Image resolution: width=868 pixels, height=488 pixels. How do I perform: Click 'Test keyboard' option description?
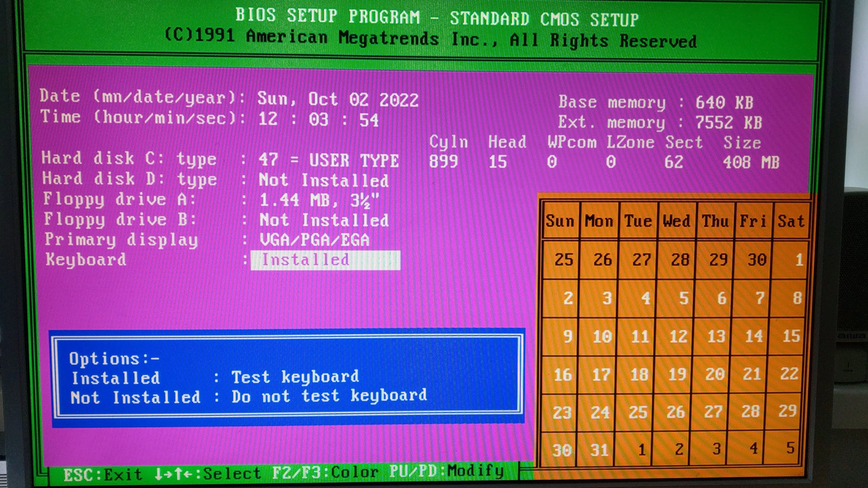click(x=295, y=377)
